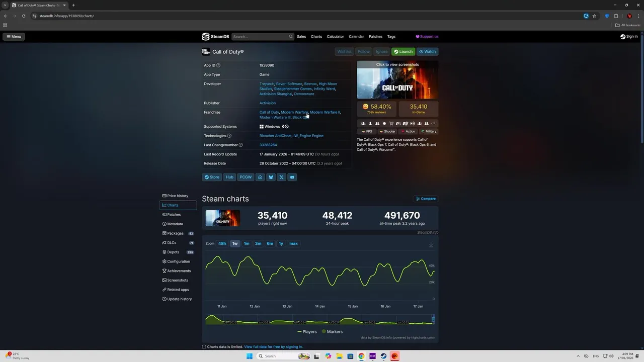Click the Support us heart link
The width and height of the screenshot is (644, 362).
pos(427,37)
